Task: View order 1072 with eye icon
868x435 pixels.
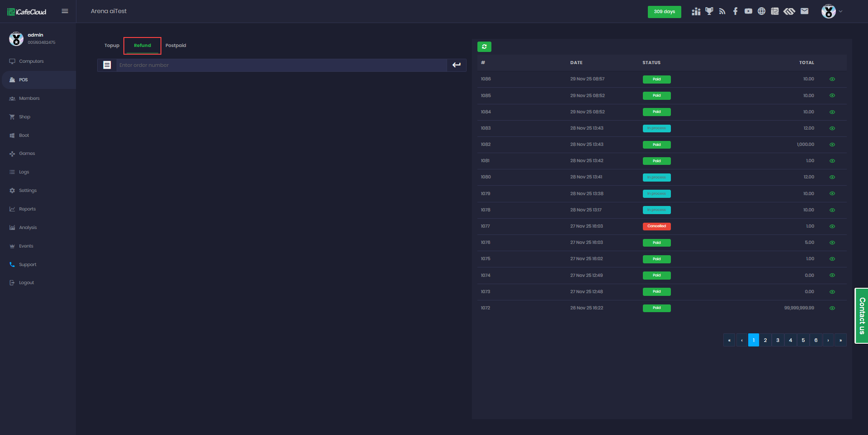Action: click(832, 308)
